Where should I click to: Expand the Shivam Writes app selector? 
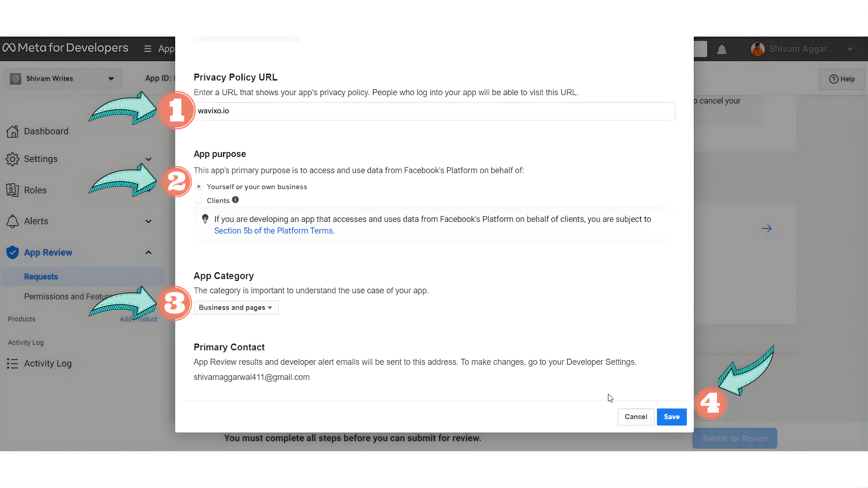[x=63, y=78]
